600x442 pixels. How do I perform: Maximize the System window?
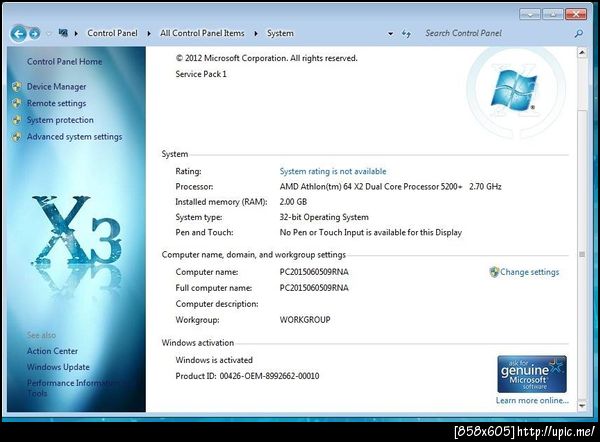pos(553,14)
